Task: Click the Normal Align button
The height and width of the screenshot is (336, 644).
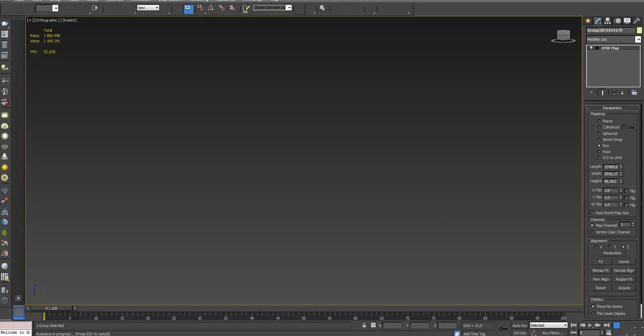Action: click(624, 271)
